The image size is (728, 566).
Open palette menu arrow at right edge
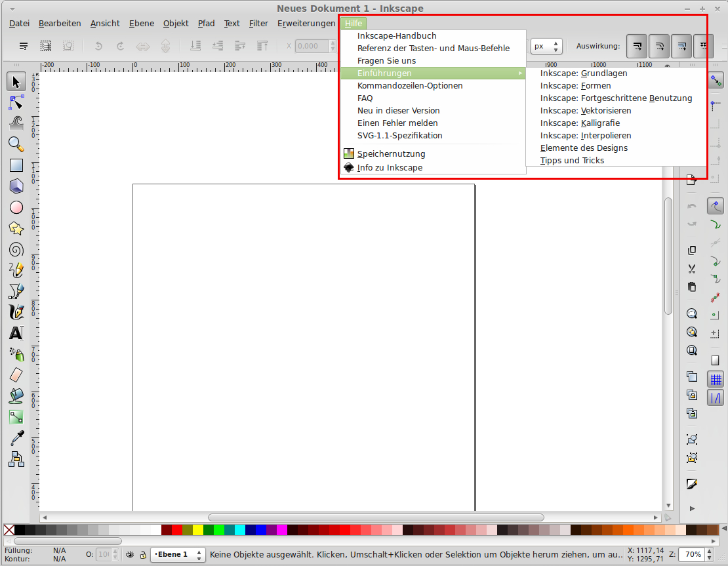click(x=724, y=529)
